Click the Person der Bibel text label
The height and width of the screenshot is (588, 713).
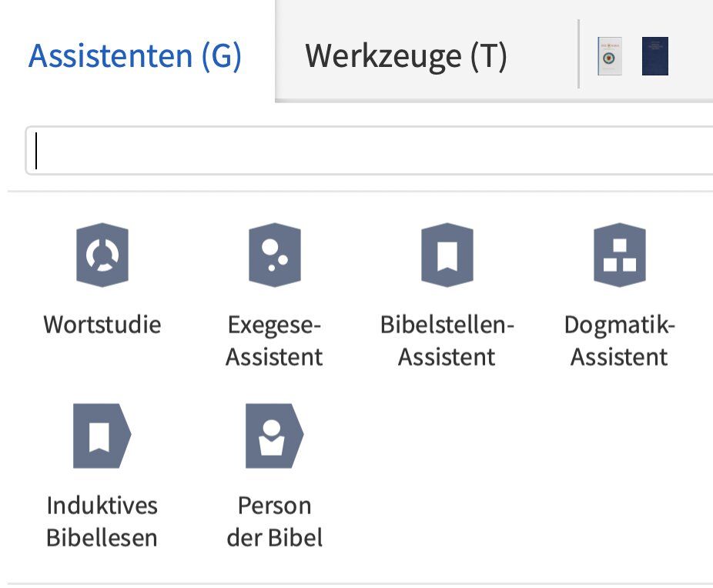(274, 521)
